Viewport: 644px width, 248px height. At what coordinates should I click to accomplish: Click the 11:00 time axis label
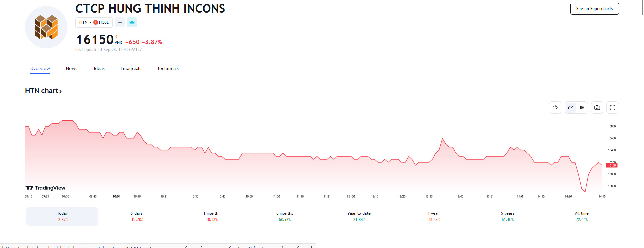pyautogui.click(x=276, y=197)
